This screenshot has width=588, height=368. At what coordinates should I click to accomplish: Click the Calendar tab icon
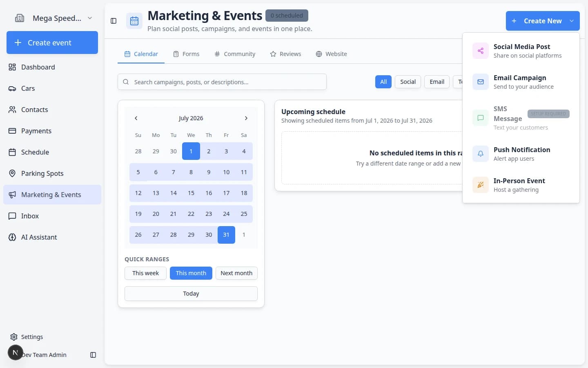[x=127, y=54]
